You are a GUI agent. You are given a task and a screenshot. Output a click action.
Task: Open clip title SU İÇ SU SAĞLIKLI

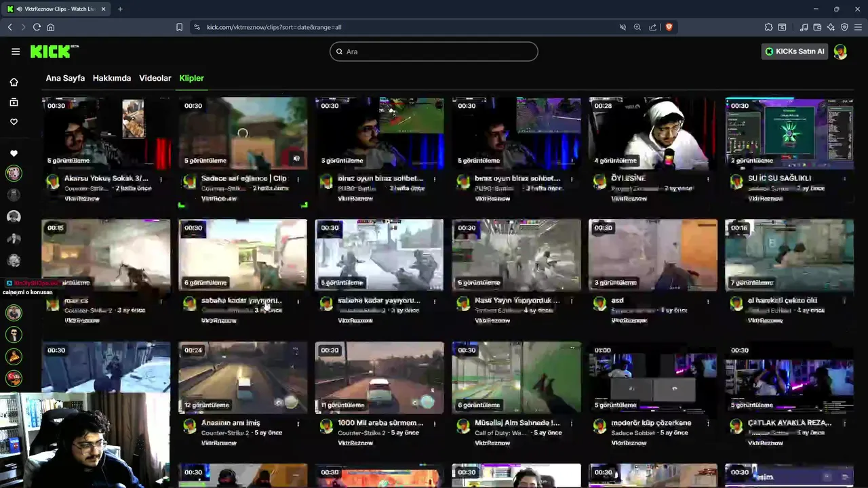[x=780, y=178]
